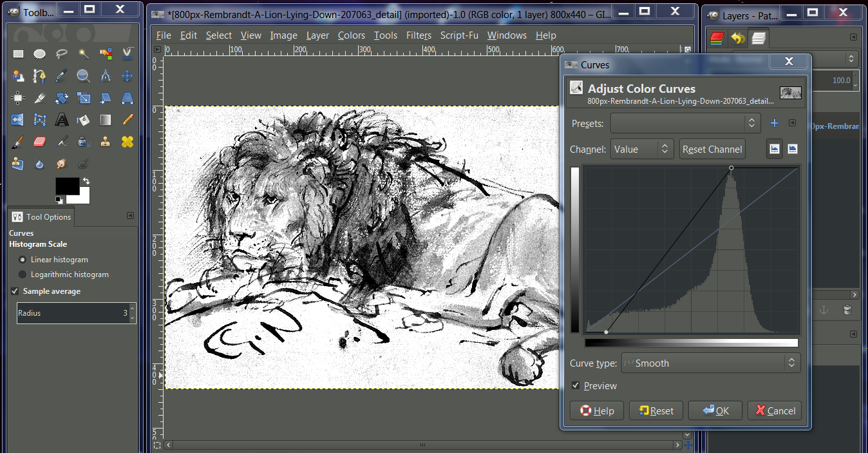The height and width of the screenshot is (453, 868).
Task: Choose the Free Select lasso tool
Action: [62, 54]
